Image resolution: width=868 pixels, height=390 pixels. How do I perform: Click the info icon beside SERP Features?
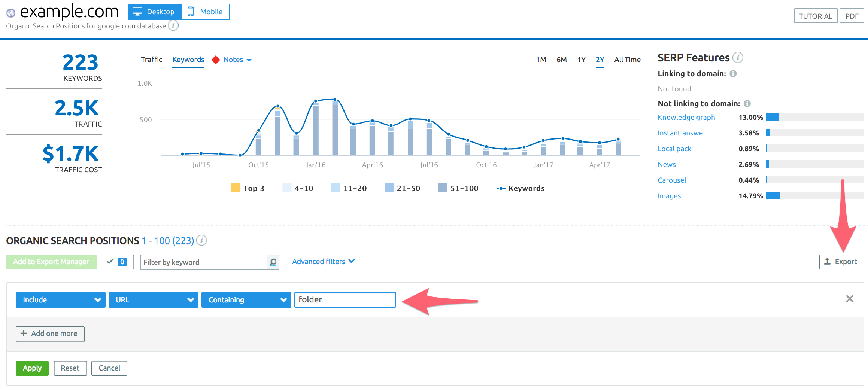(738, 58)
